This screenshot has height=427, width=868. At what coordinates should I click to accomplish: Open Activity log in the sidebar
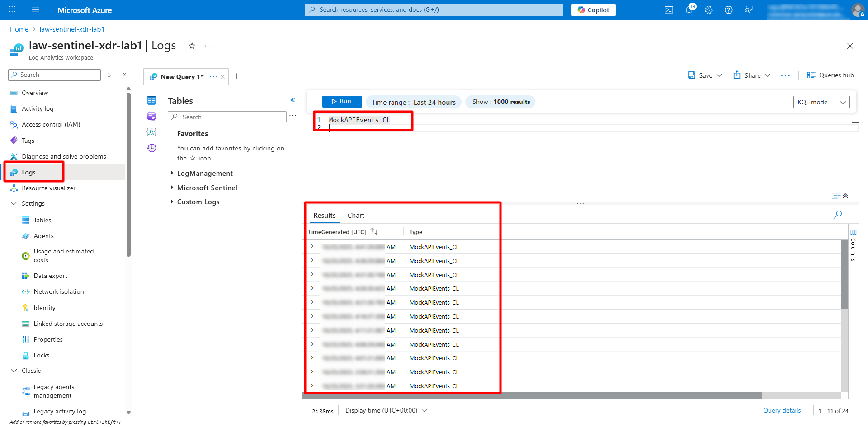pos(38,108)
